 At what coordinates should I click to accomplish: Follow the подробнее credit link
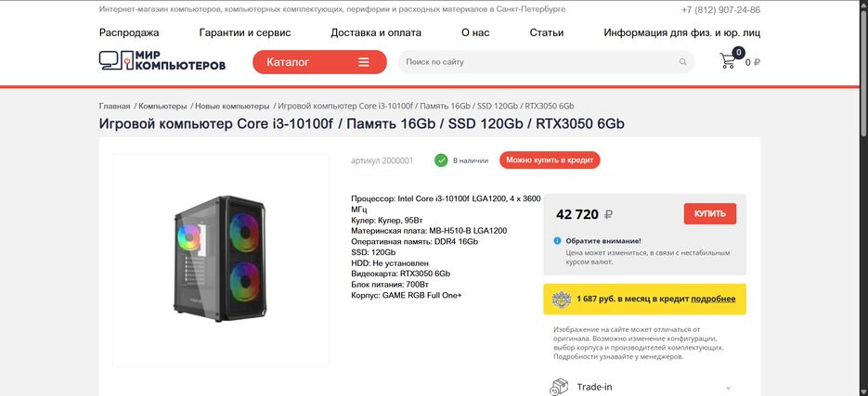point(713,299)
